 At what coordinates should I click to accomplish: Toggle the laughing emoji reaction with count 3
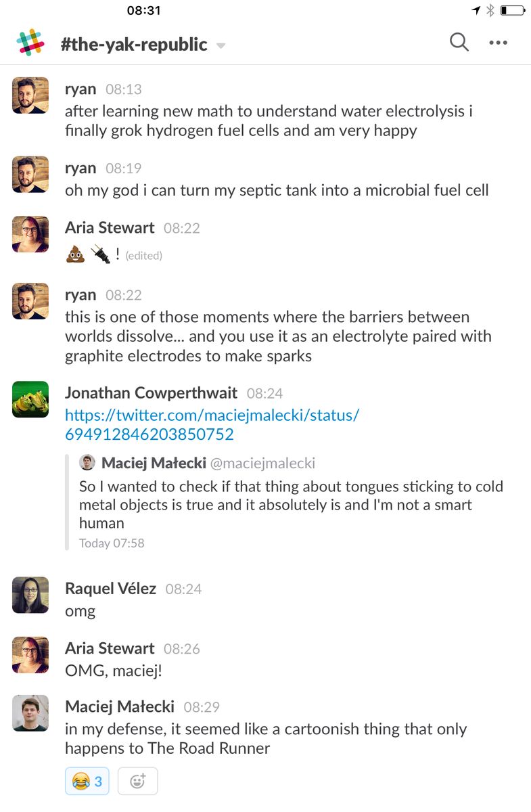coord(88,782)
